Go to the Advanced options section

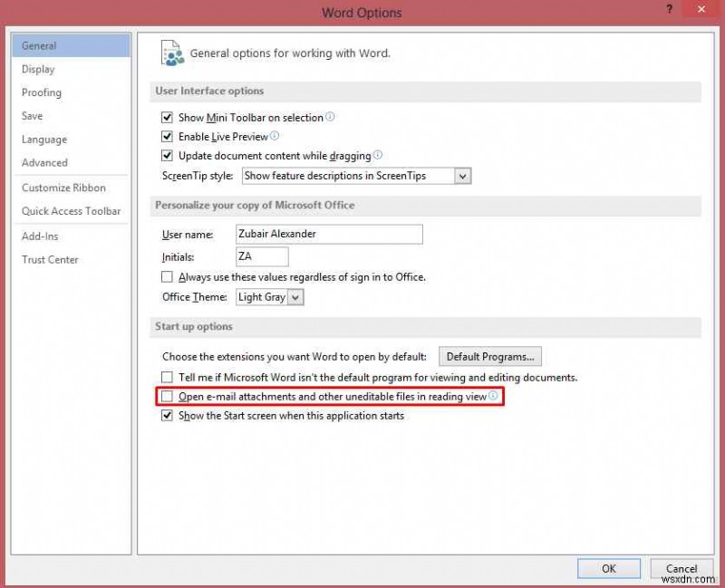click(x=44, y=163)
